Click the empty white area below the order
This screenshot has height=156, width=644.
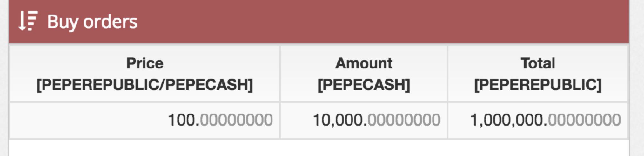point(319,148)
